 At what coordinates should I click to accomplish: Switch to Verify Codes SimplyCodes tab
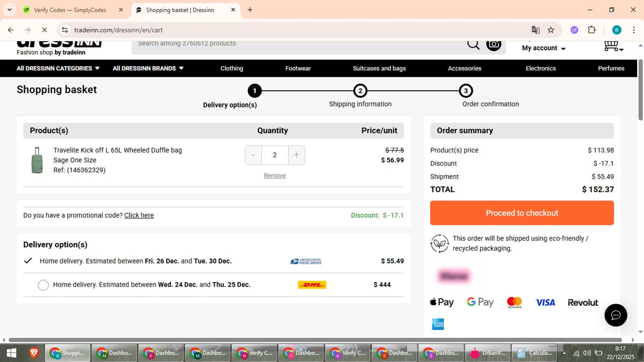[x=73, y=10]
